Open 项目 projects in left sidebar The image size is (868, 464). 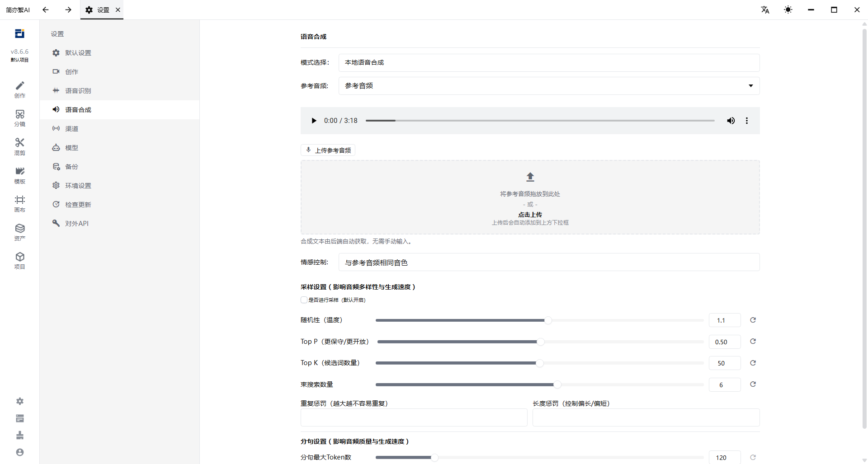click(x=19, y=261)
